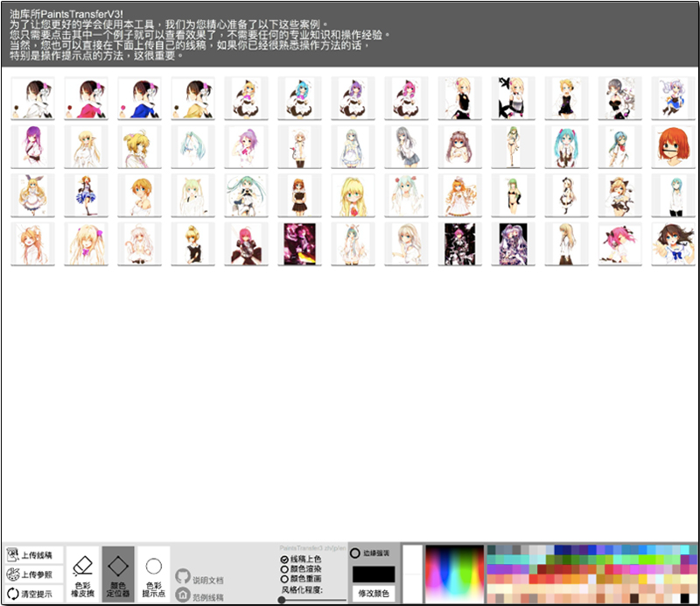Open 说明文档 via the GitHub icon

pos(182,577)
